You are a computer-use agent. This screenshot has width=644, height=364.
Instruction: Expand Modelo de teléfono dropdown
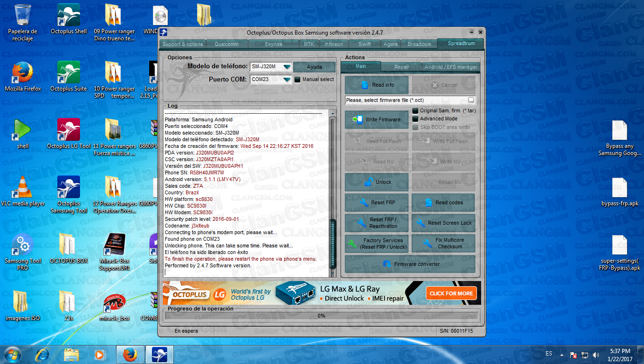(x=287, y=67)
